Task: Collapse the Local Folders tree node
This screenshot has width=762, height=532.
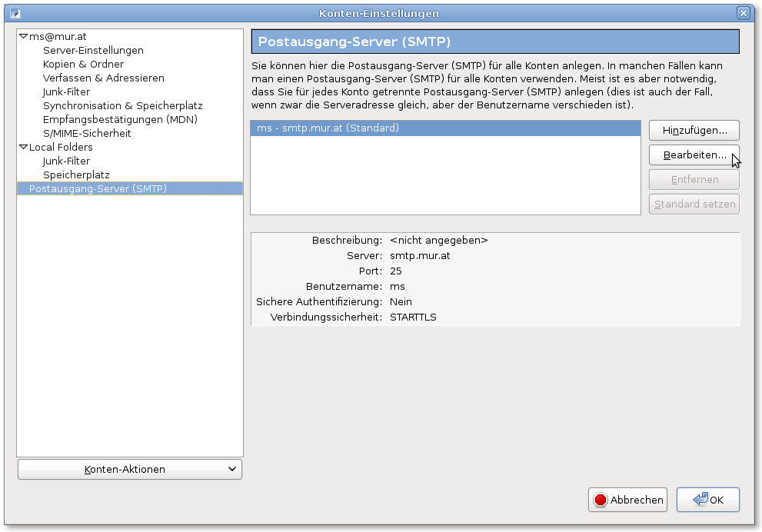Action: (x=23, y=148)
